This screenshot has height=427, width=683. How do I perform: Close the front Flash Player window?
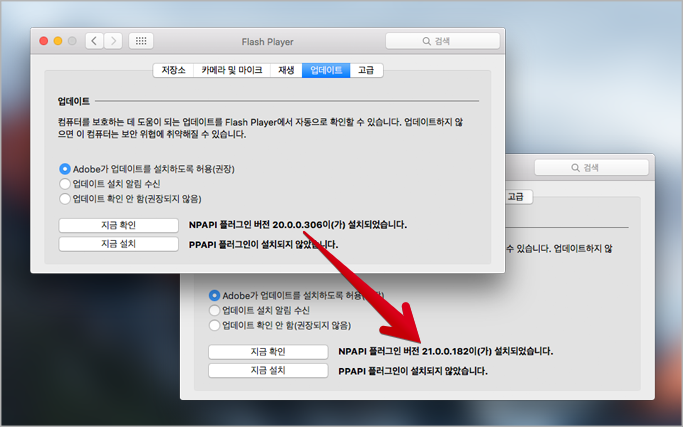tap(44, 41)
